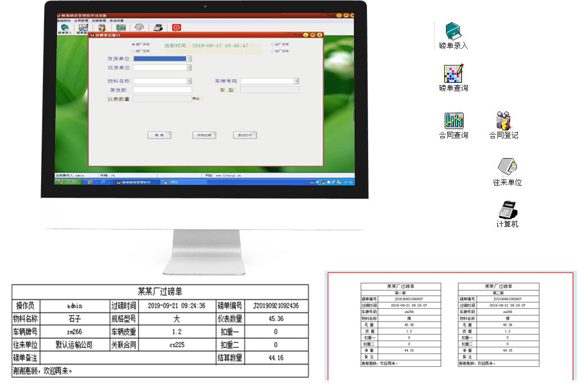Click the 开始过磅 button
Viewport: 588px width, 392px height.
(203, 135)
